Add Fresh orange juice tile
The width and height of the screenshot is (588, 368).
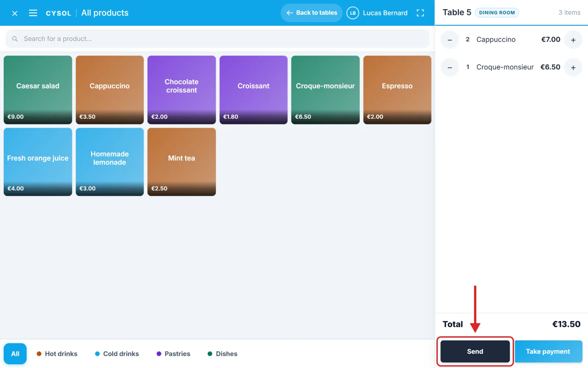38,162
